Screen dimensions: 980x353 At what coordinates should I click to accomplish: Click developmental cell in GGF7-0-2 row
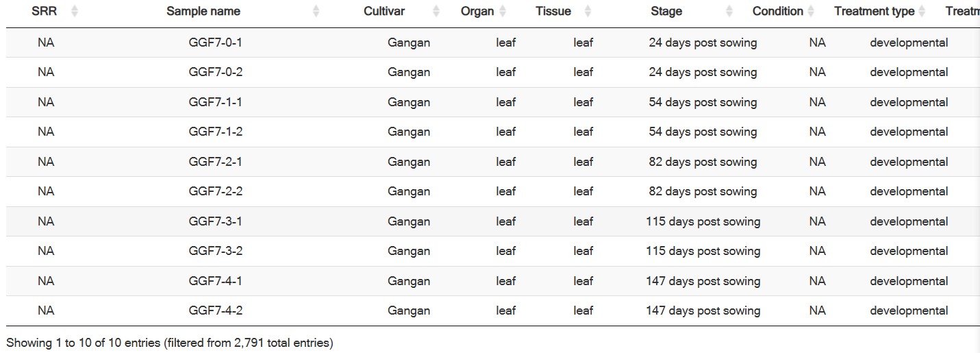pyautogui.click(x=909, y=72)
